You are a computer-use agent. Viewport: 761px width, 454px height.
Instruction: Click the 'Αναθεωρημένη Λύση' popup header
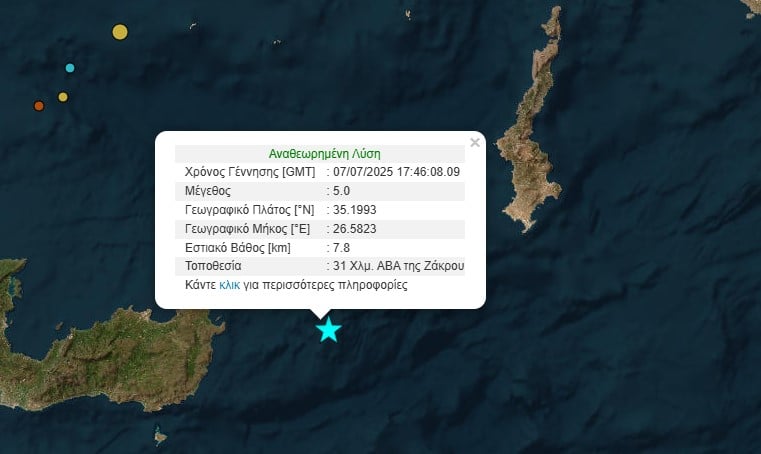pos(325,154)
